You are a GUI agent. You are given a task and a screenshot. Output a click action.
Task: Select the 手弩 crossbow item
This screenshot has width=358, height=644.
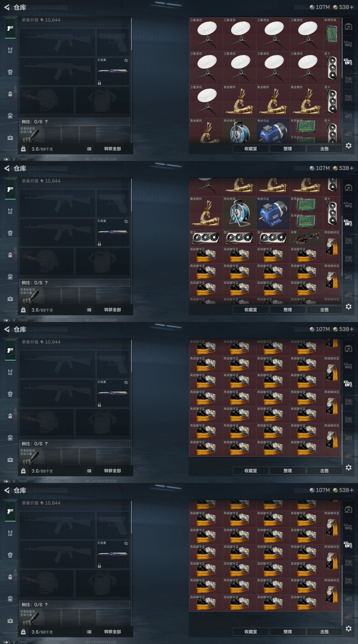306,238
